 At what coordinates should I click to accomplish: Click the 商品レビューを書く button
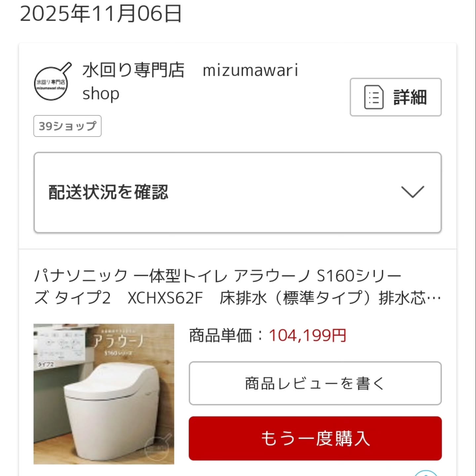(315, 383)
